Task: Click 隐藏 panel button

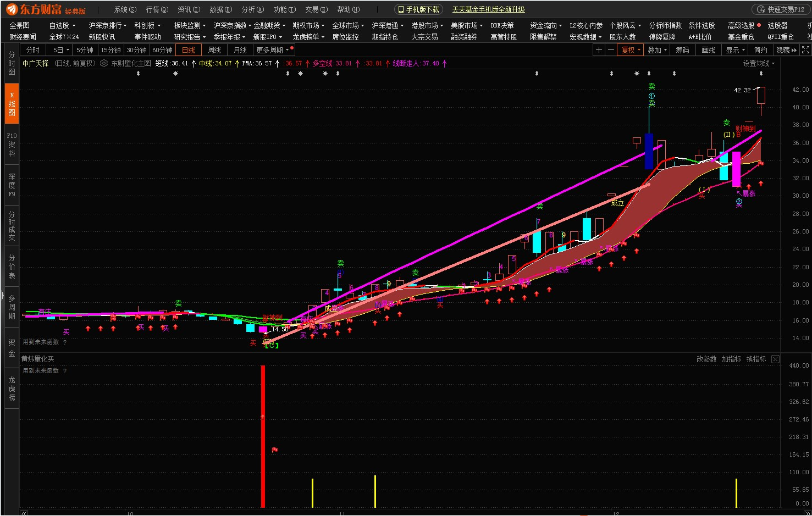Action: [786, 50]
